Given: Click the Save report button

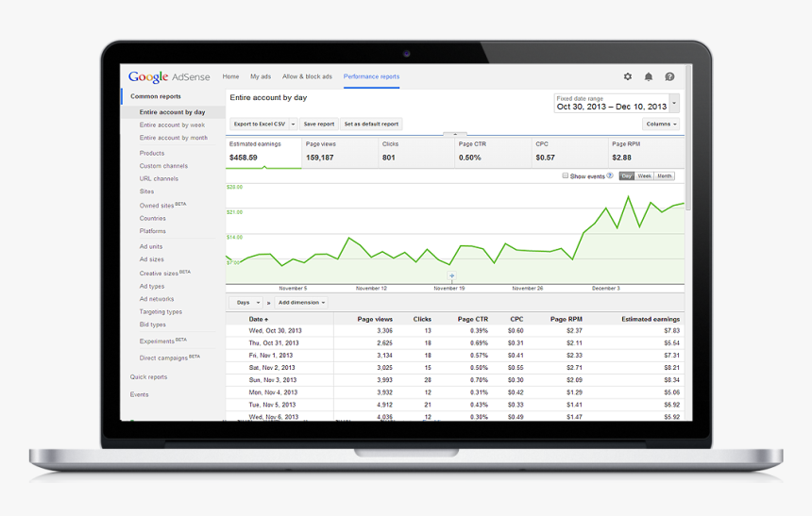Looking at the screenshot, I should (319, 125).
